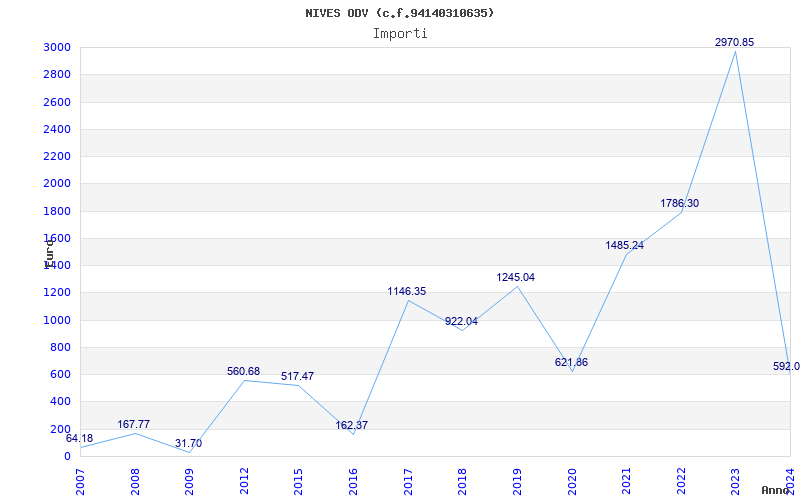Click the 2015 x-axis year label

[x=298, y=481]
